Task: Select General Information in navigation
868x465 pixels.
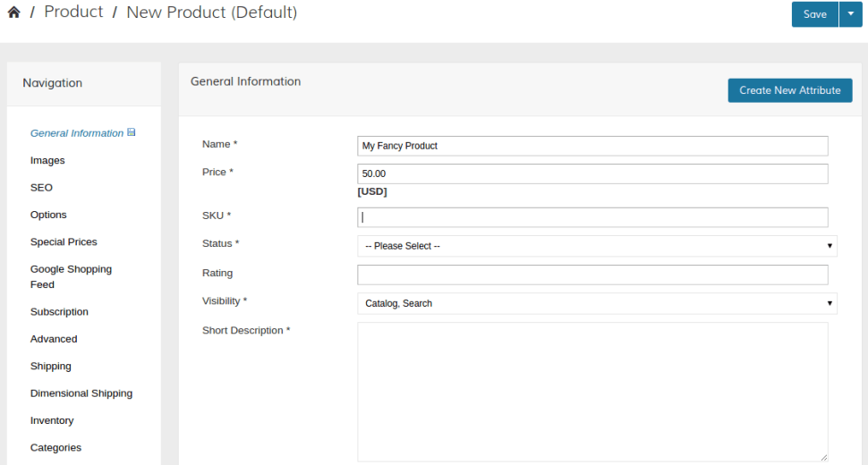Action: (77, 133)
